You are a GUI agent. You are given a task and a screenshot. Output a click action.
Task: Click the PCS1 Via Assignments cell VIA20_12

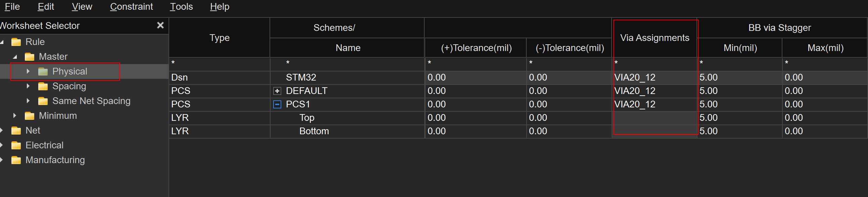point(635,104)
